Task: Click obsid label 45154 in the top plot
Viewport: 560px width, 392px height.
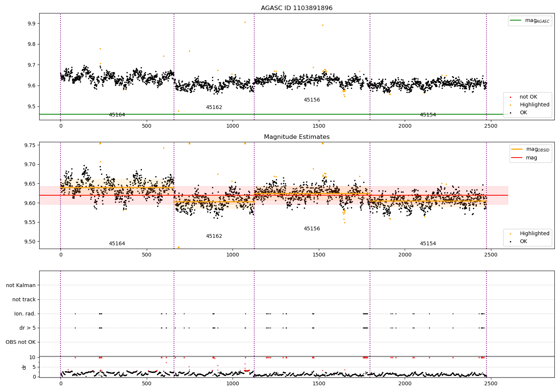Action: 428,115
